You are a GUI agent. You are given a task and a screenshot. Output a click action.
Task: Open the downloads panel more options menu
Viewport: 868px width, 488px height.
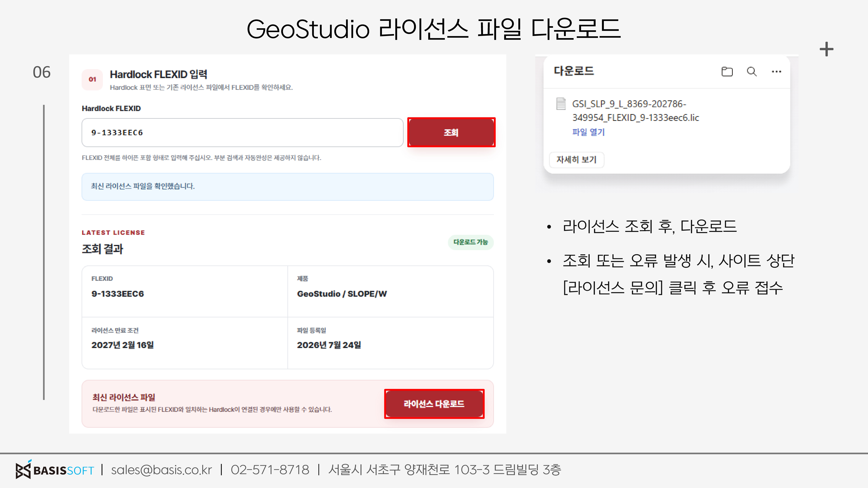tap(776, 71)
